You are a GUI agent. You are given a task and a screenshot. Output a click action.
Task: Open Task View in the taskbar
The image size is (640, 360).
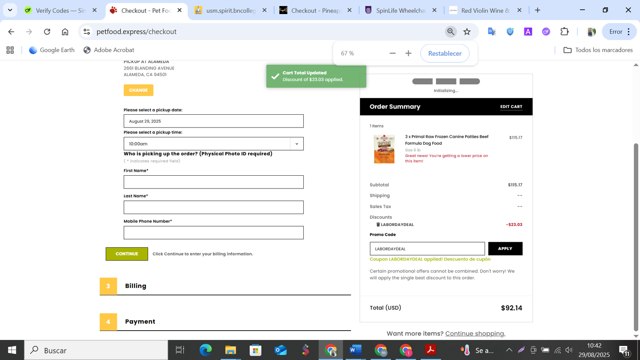[x=180, y=350]
